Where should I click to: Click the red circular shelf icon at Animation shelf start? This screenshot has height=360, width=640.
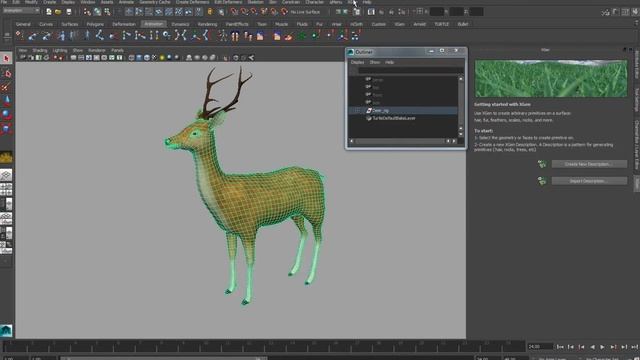coord(19,36)
